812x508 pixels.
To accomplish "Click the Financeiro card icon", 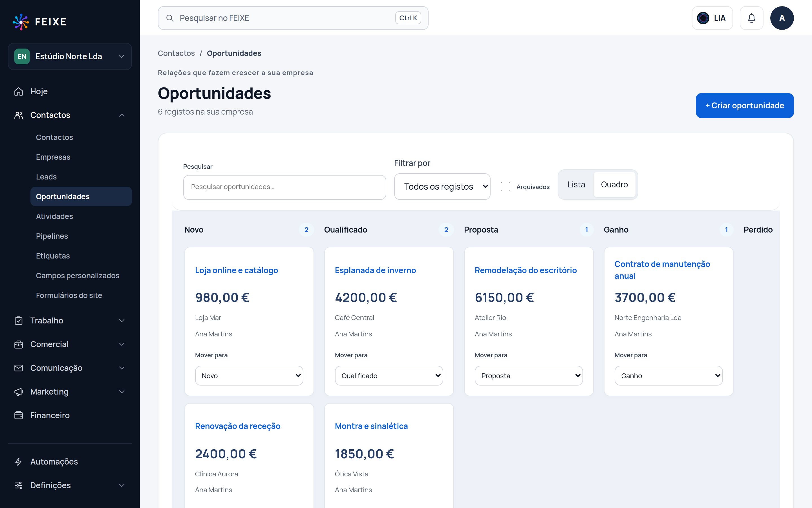I will click(x=19, y=415).
